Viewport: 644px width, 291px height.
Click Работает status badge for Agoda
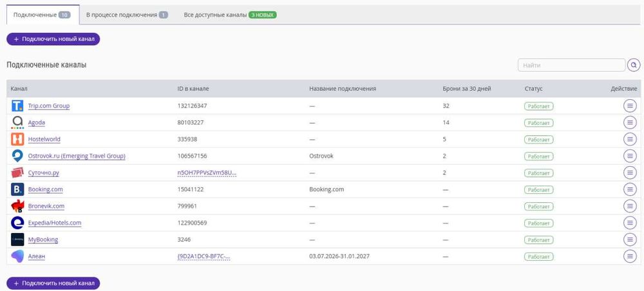[x=538, y=122]
